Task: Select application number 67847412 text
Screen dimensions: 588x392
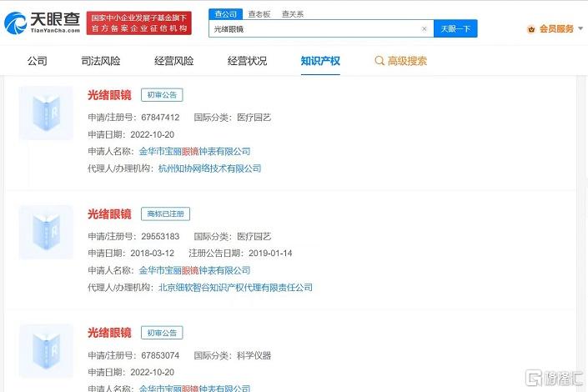Action: click(160, 118)
